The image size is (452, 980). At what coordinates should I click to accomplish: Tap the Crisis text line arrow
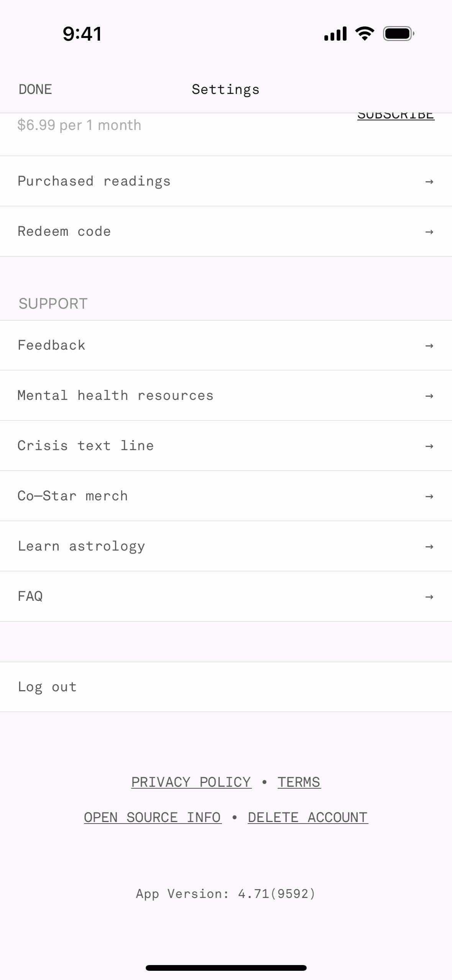point(429,446)
